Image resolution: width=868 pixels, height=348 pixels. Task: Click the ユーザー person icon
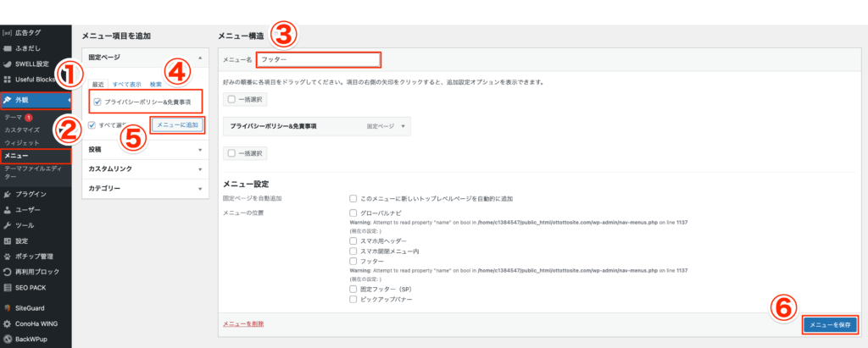[7, 210]
